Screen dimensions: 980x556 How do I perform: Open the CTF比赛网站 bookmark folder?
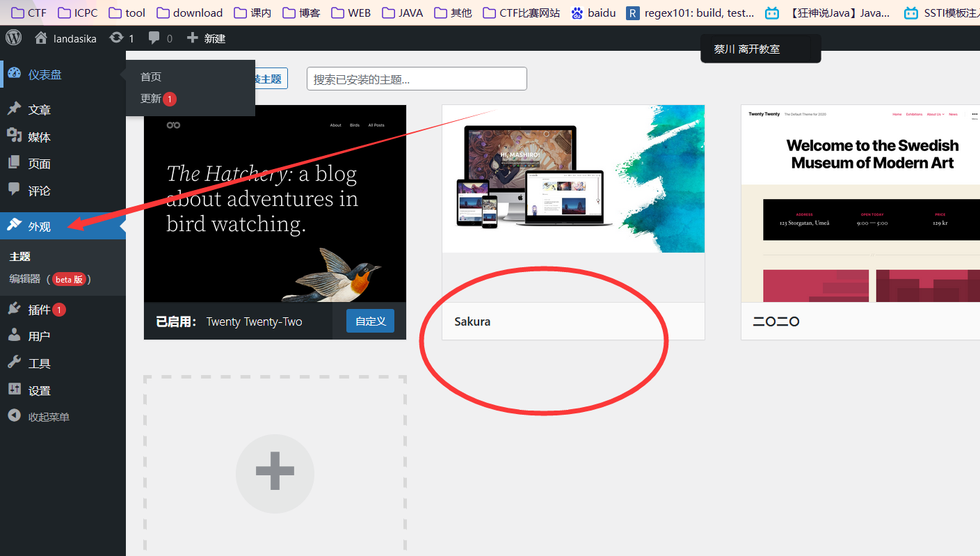(522, 13)
